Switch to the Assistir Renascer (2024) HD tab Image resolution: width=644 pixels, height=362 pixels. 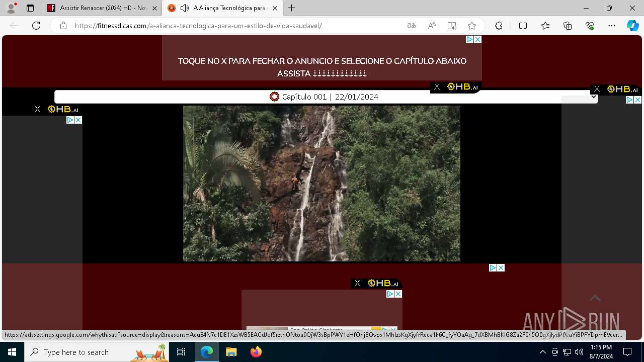(103, 8)
